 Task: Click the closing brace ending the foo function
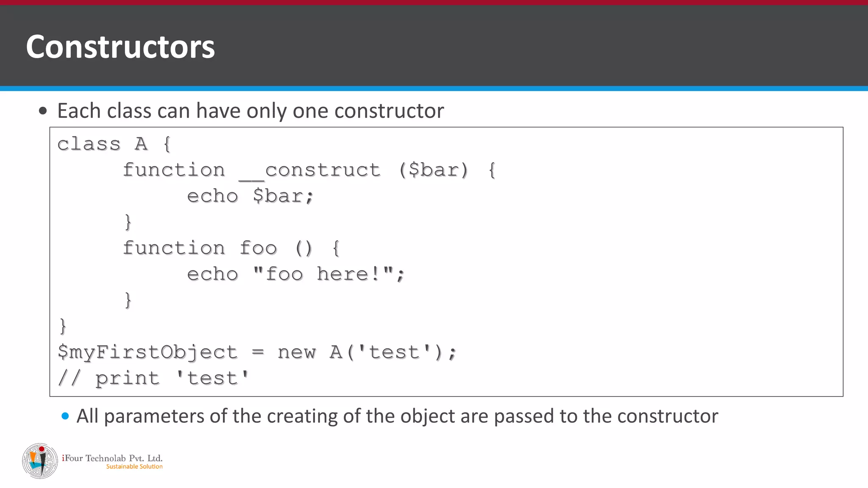tap(128, 300)
